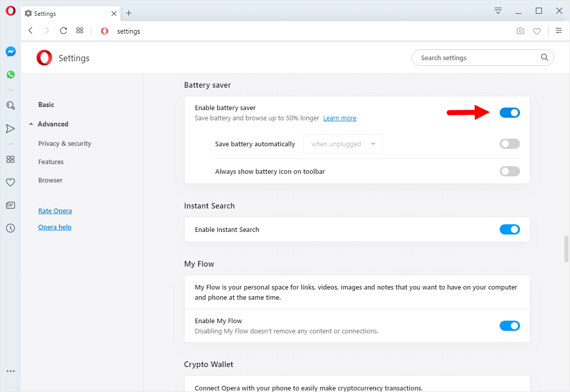Open Features settings section
The width and height of the screenshot is (570, 392).
click(x=51, y=162)
